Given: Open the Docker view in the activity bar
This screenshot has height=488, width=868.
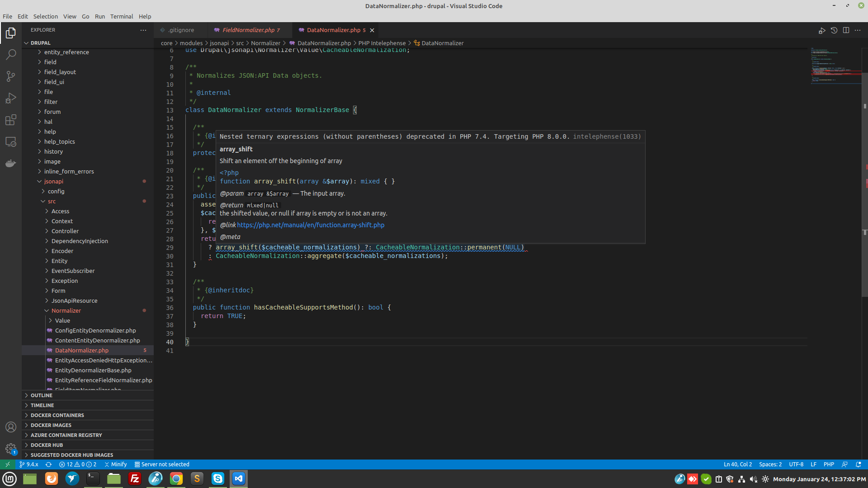Looking at the screenshot, I should click(x=11, y=163).
